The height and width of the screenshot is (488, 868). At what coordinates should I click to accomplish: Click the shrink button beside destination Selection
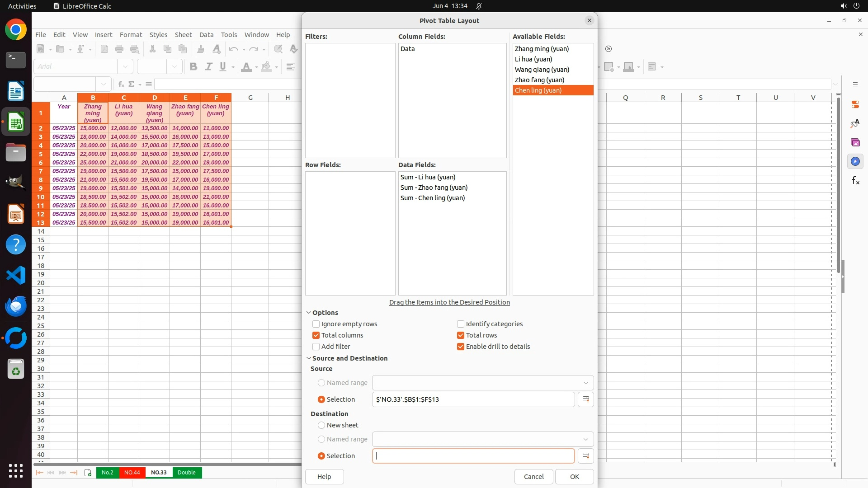[585, 456]
